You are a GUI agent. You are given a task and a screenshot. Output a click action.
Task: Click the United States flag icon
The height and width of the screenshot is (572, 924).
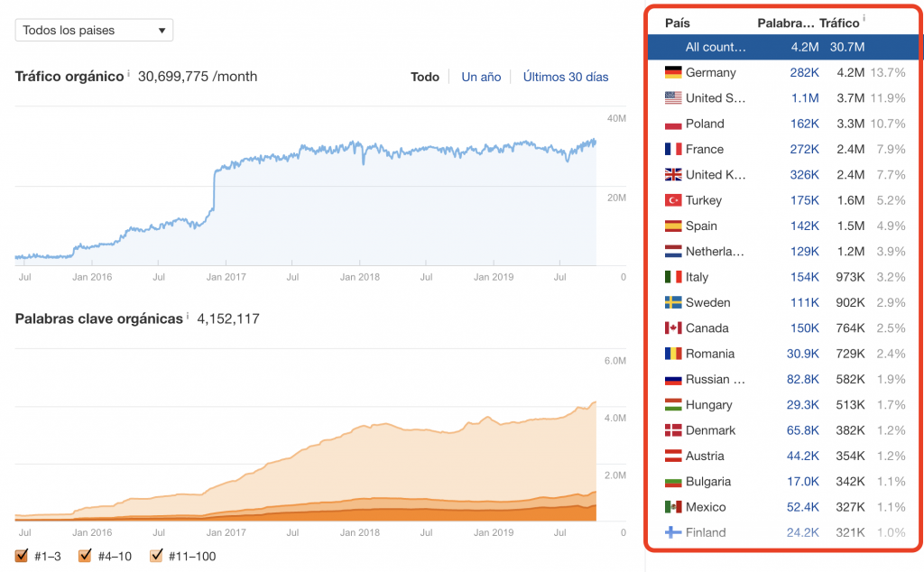click(x=672, y=97)
